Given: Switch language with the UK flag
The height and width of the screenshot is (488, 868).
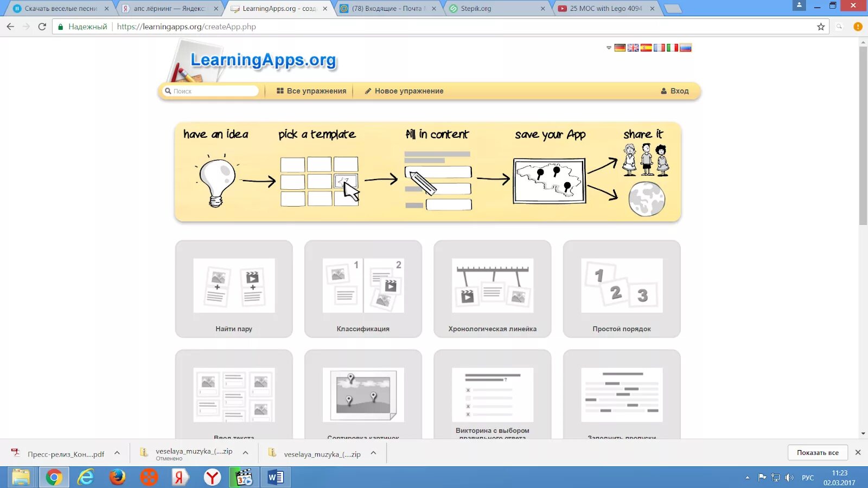Looking at the screenshot, I should (x=633, y=48).
